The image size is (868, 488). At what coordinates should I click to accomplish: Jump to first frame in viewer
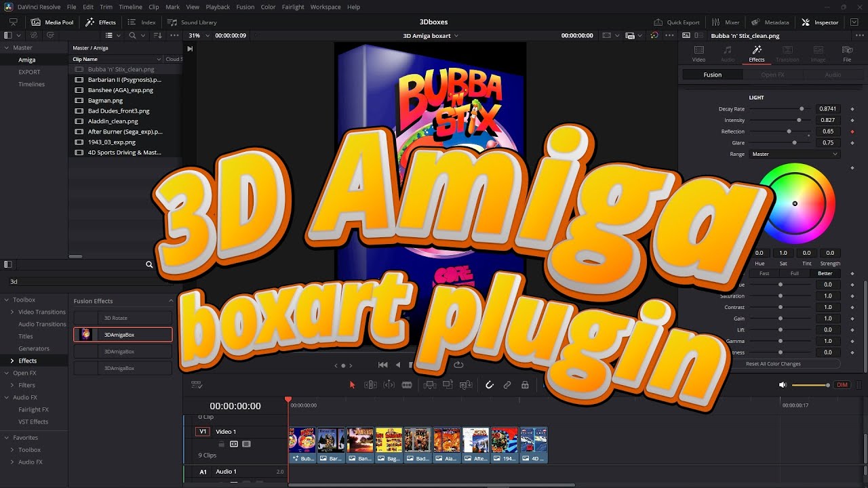click(383, 365)
